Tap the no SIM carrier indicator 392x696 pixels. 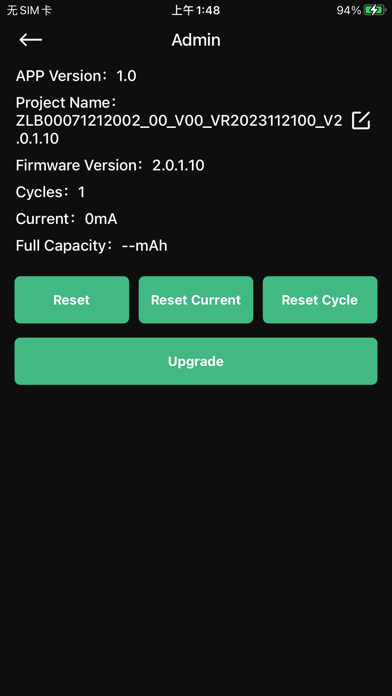[29, 10]
